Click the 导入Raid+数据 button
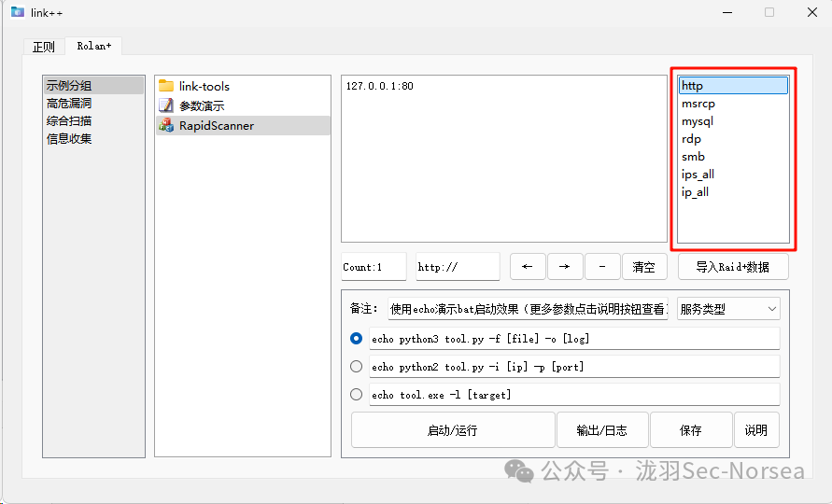 733,267
